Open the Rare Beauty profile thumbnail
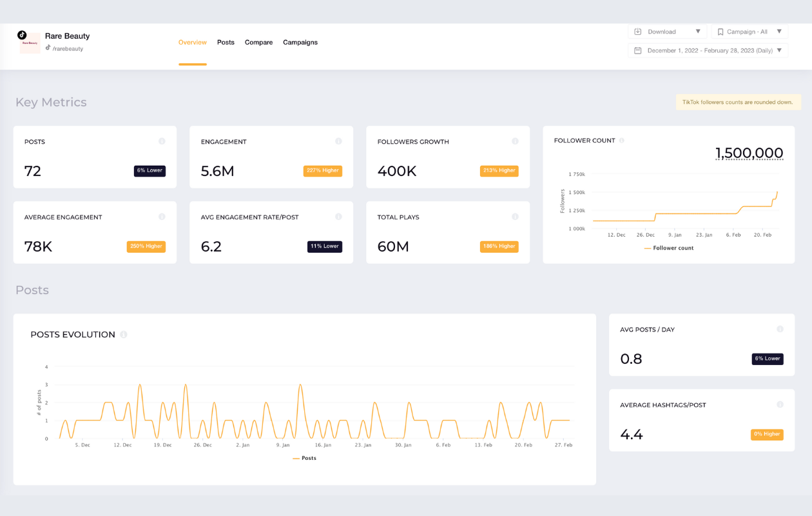This screenshot has width=812, height=516. [30, 43]
